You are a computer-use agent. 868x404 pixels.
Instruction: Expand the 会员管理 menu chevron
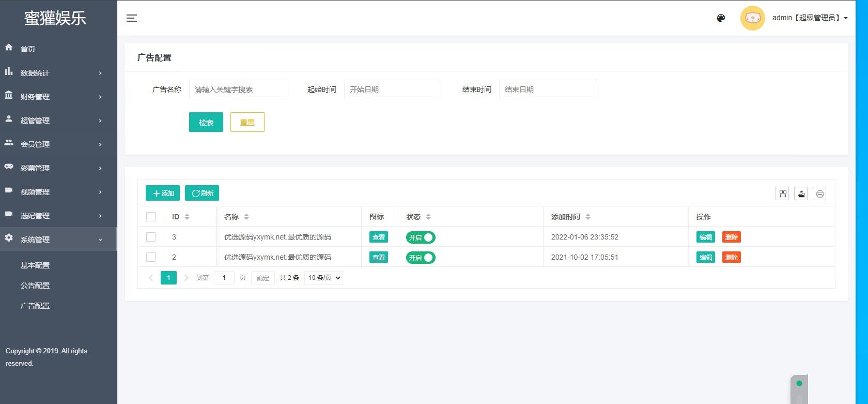100,144
